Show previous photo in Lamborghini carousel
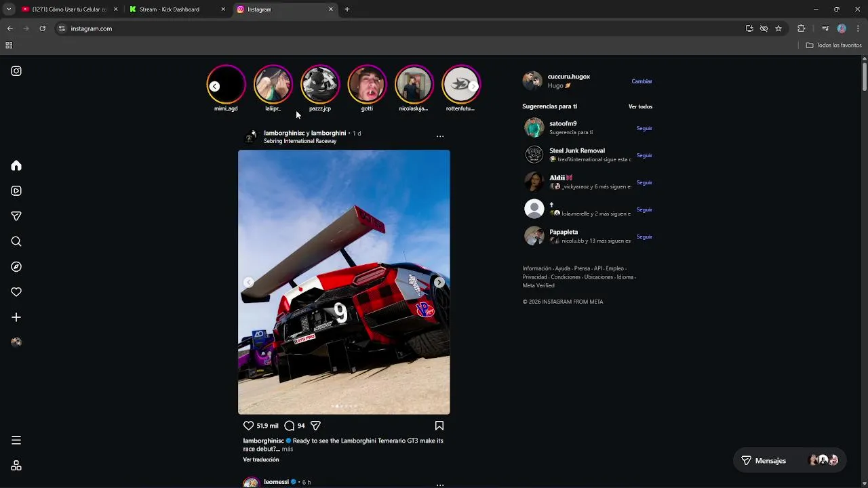The height and width of the screenshot is (488, 868). click(248, 282)
